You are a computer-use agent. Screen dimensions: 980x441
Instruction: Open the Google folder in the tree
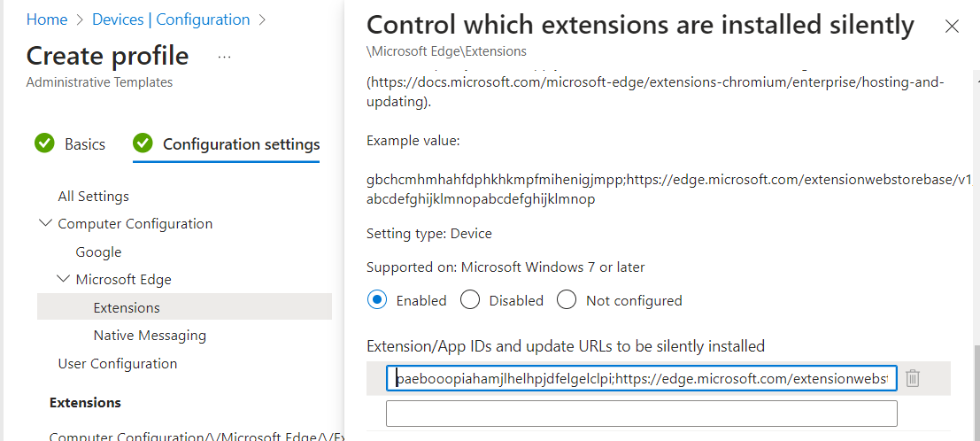(98, 251)
